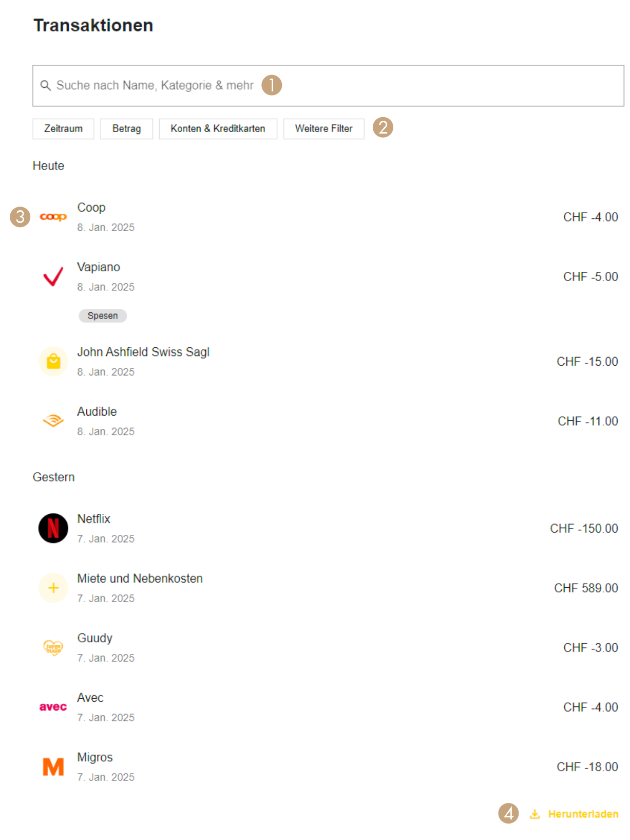Click the Guudy heart logo icon
This screenshot has height=840, width=630.
pos(53,647)
